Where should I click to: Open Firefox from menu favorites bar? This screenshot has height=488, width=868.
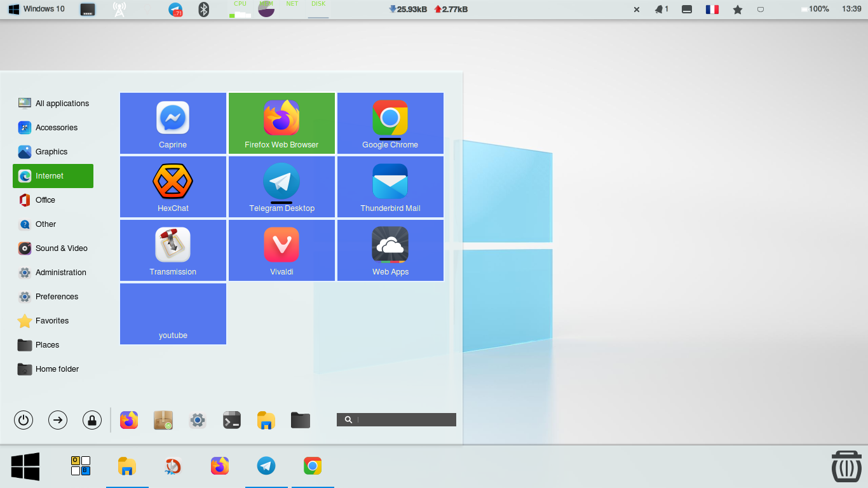coord(129,420)
